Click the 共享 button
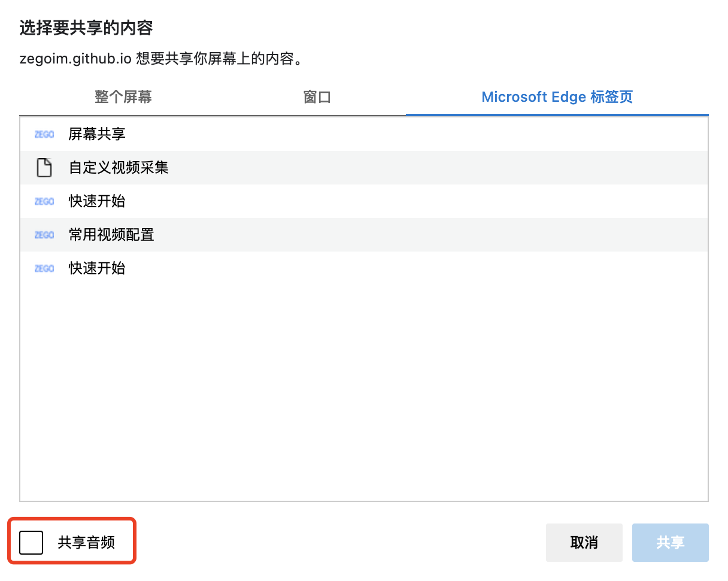 click(670, 542)
